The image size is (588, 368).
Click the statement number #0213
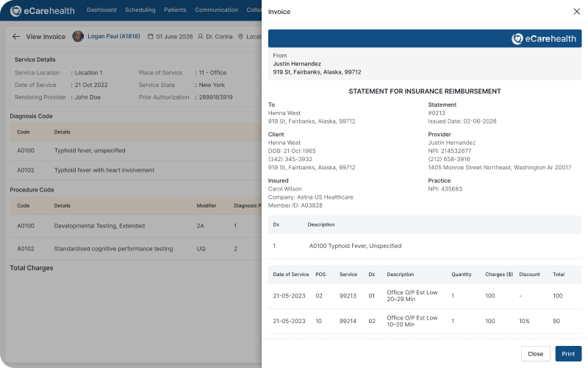pos(437,113)
